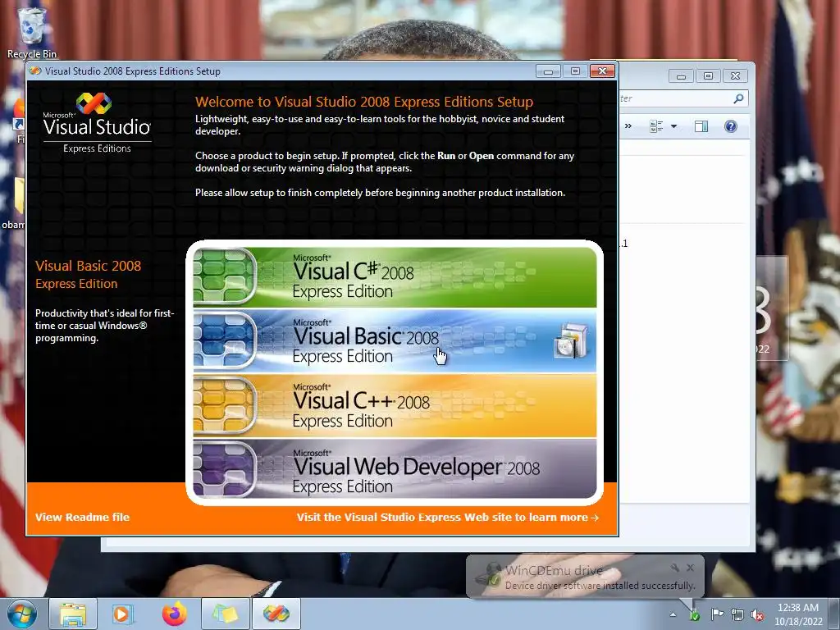
Task: Pick Visual Web Developer 2008 Express Edition
Action: [x=395, y=469]
